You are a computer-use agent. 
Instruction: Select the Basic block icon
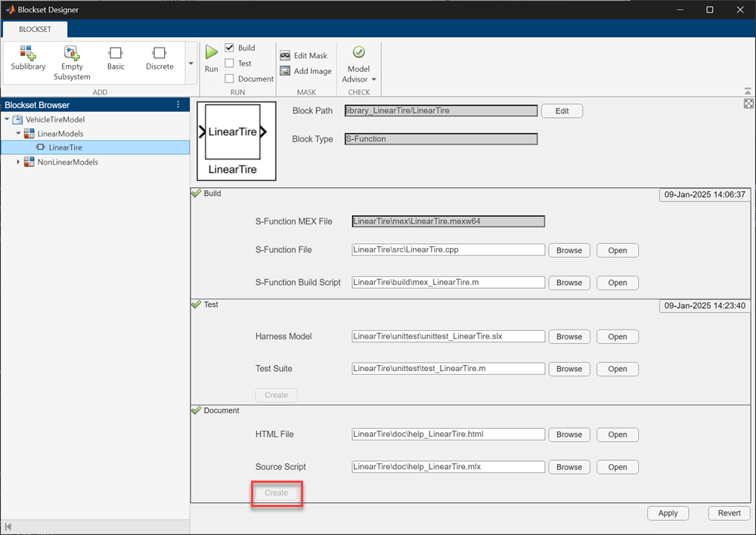tap(116, 59)
